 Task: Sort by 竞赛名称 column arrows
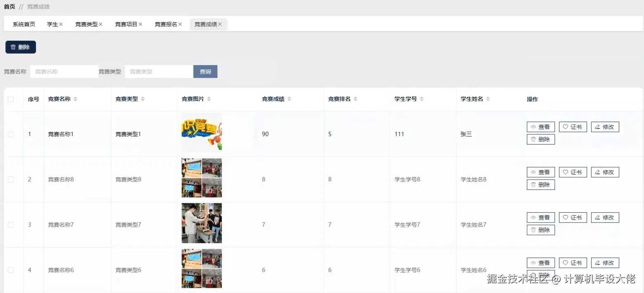pos(75,99)
